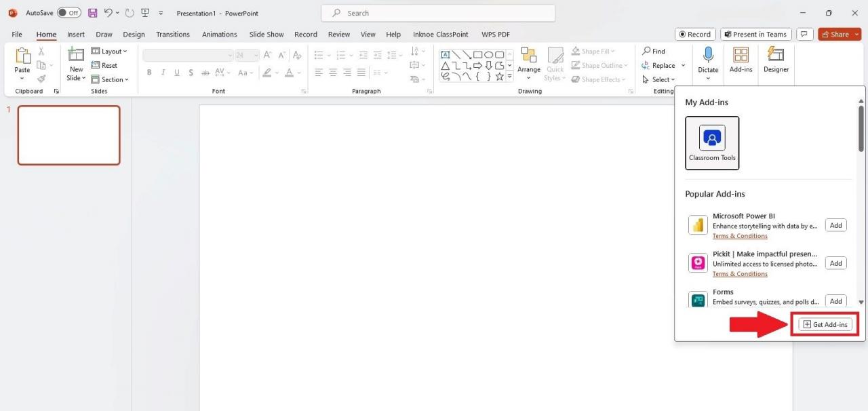This screenshot has height=411, width=868.
Task: Open Terms & Conditions for Microsoft Power BI
Action: click(x=740, y=235)
